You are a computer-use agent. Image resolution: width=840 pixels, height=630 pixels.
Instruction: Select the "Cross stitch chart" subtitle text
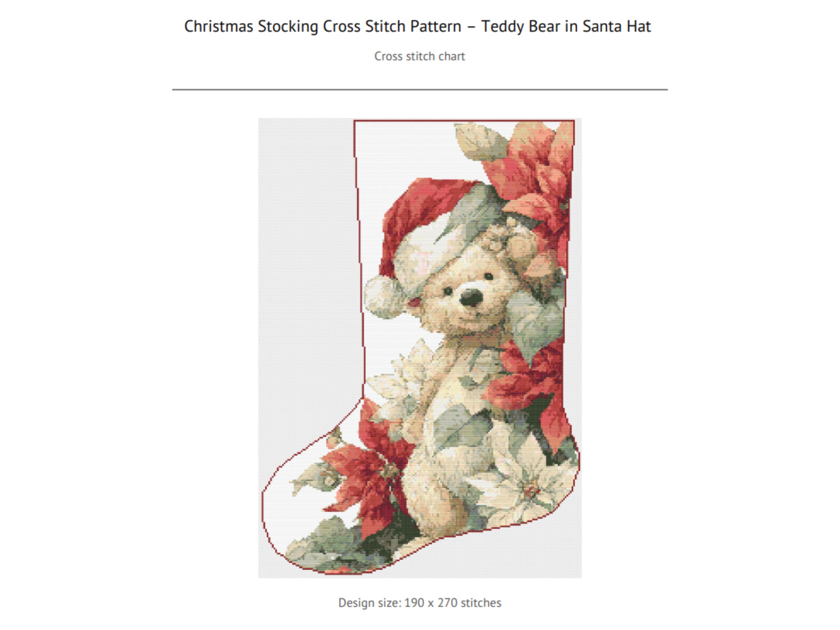(x=419, y=56)
